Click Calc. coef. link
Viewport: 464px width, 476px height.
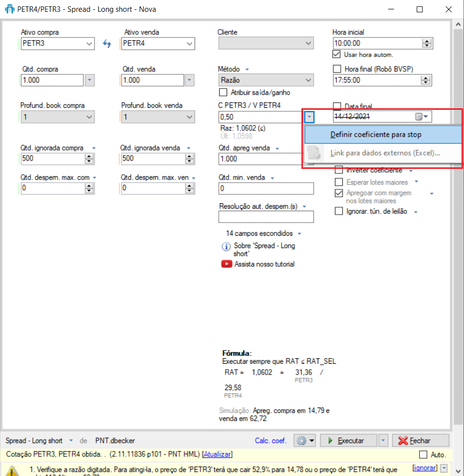[x=270, y=441]
